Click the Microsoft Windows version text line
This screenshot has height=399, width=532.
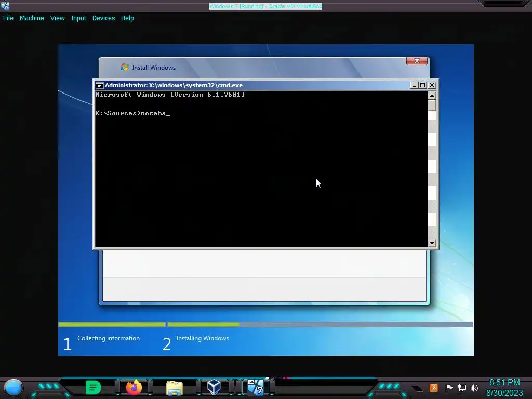coord(170,95)
